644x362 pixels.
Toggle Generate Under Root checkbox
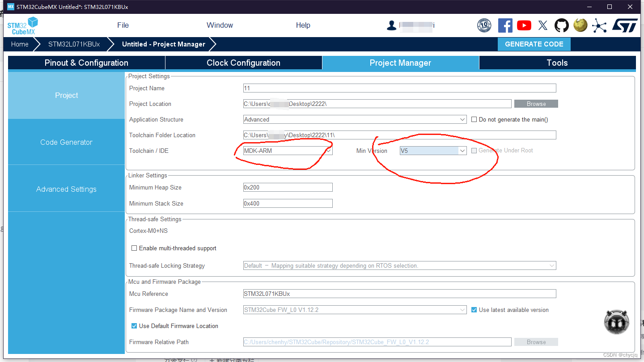tap(475, 151)
